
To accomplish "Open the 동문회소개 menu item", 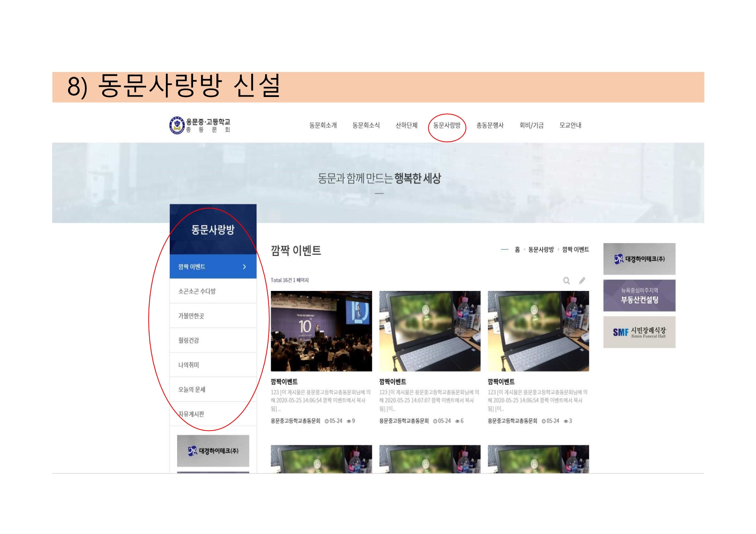I will tap(323, 125).
